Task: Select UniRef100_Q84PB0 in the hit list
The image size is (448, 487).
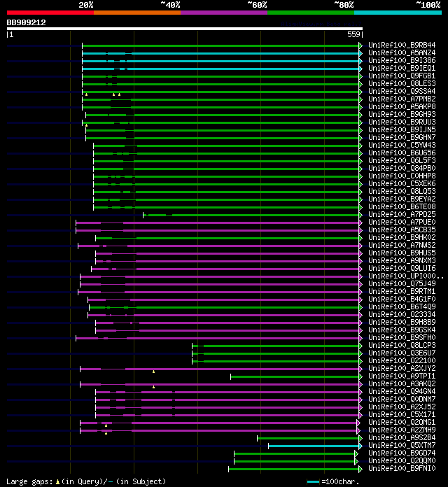Action: coord(402,169)
